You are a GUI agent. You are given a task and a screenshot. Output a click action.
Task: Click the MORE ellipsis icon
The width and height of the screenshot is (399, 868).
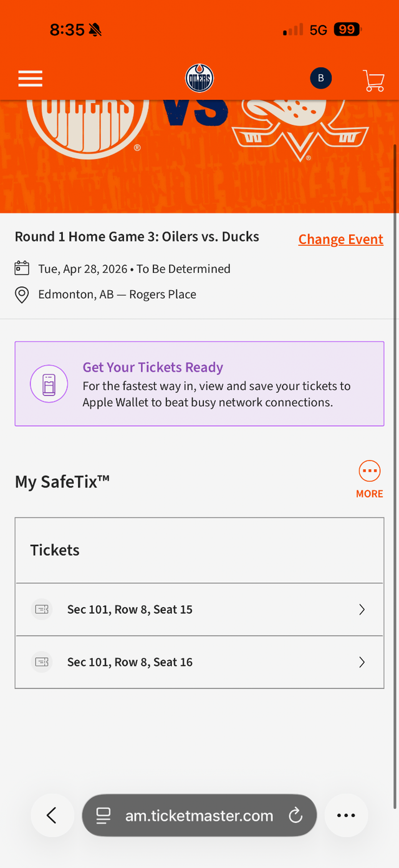point(370,471)
